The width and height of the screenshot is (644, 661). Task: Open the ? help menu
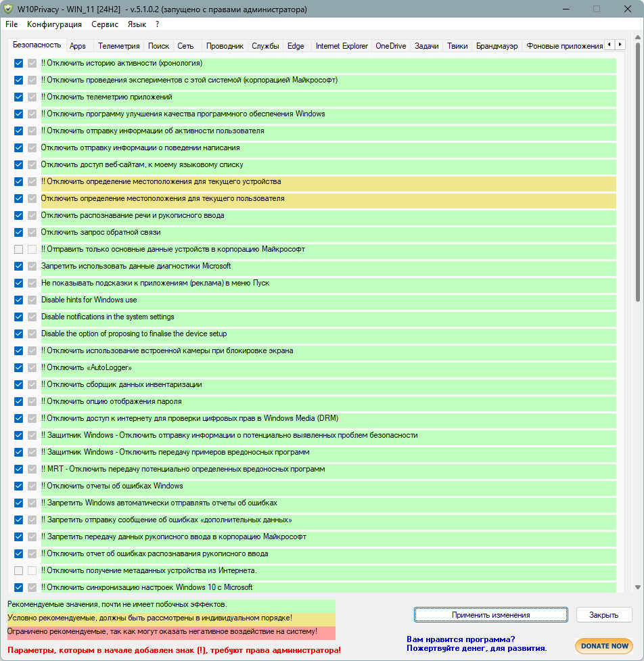point(157,24)
